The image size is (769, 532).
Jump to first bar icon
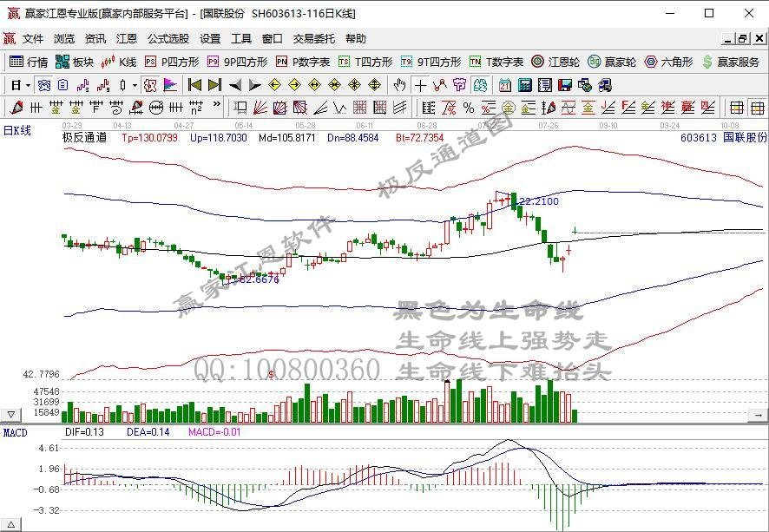click(194, 86)
